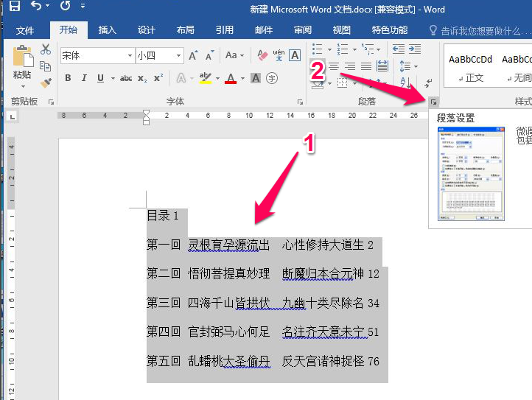Click the Decrease Indent icon
Image resolution: width=532 pixels, height=400 pixels.
(399, 49)
